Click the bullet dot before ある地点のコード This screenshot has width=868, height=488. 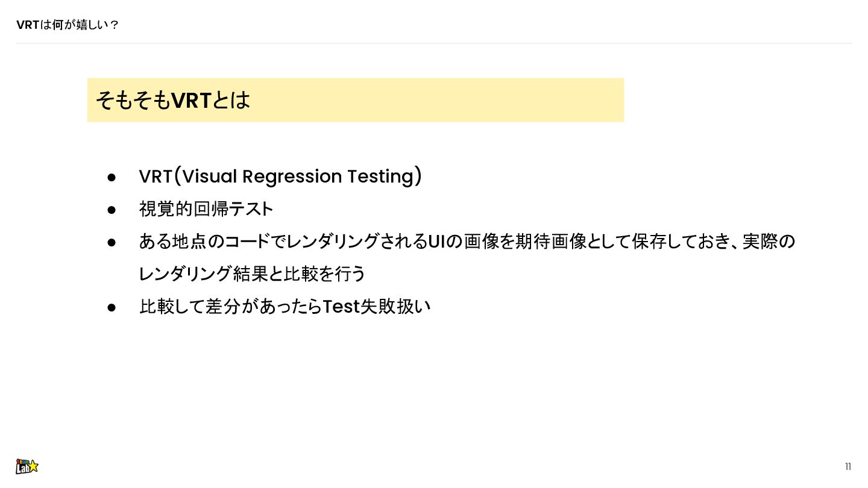[112, 242]
